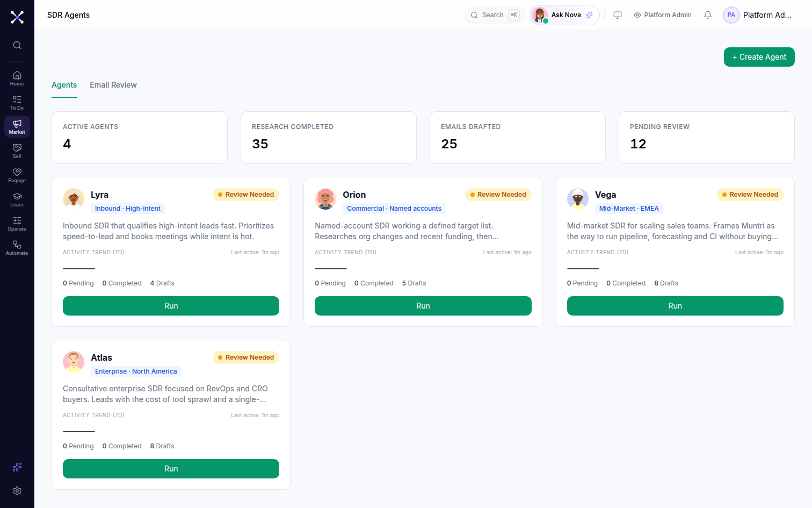Open the Operate sidebar icon
812x508 pixels.
(17, 224)
